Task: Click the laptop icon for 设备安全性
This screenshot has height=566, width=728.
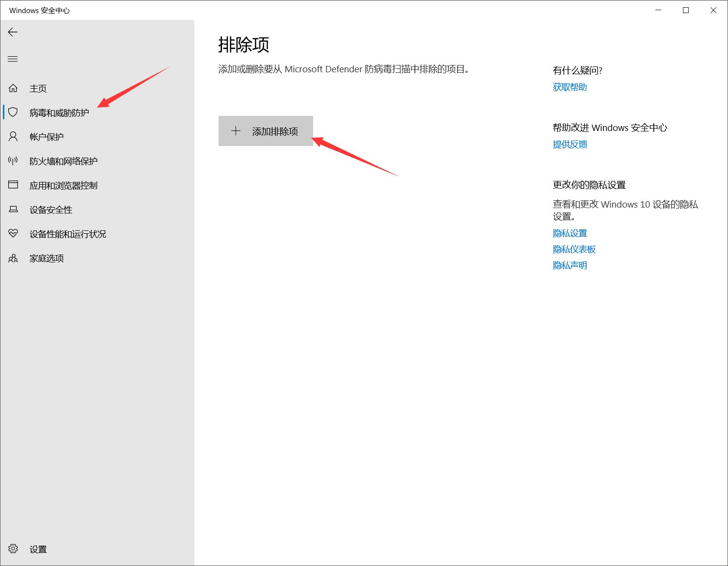Action: point(13,210)
